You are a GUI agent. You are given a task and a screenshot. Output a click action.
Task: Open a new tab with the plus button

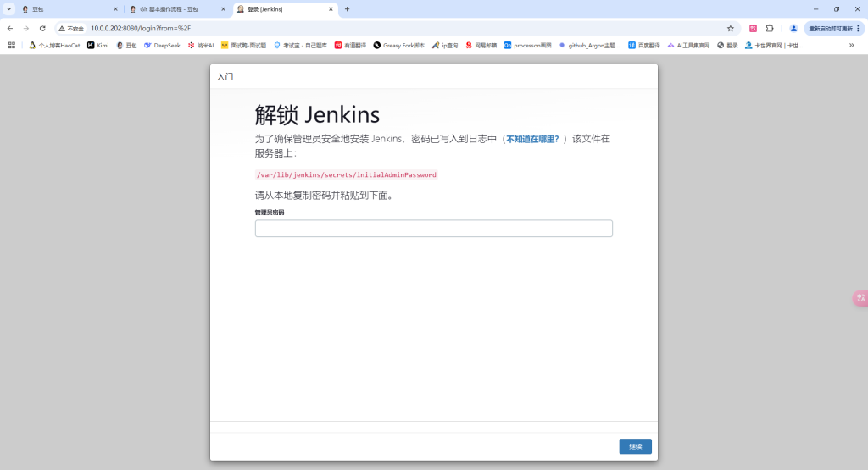pyautogui.click(x=347, y=9)
